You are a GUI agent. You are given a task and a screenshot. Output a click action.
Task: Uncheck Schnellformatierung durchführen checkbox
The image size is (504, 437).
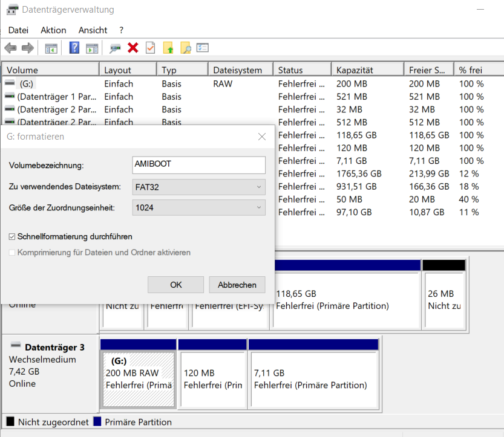pos(13,236)
